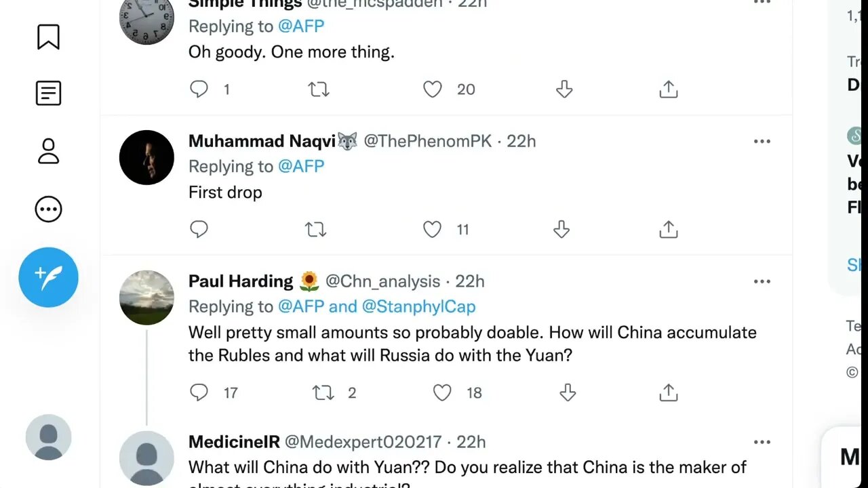The height and width of the screenshot is (488, 868).
Task: Compose a new tweet with feather button
Action: [48, 277]
